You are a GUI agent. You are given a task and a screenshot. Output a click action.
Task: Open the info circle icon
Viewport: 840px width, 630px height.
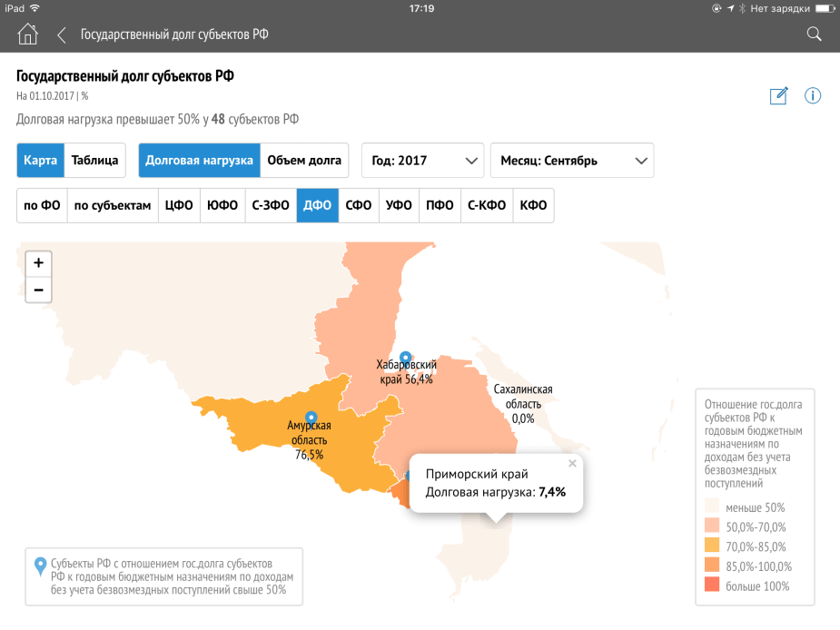(813, 96)
